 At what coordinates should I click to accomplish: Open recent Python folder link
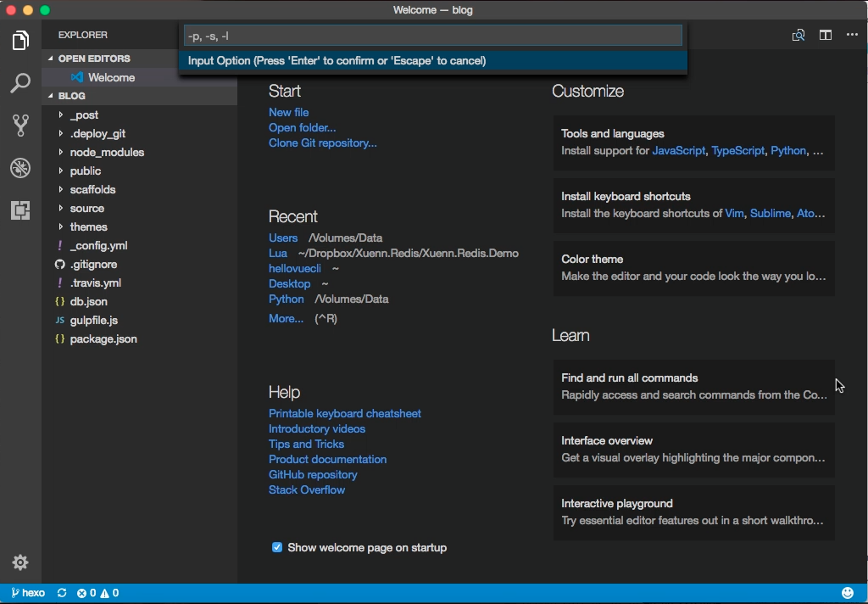(x=287, y=299)
